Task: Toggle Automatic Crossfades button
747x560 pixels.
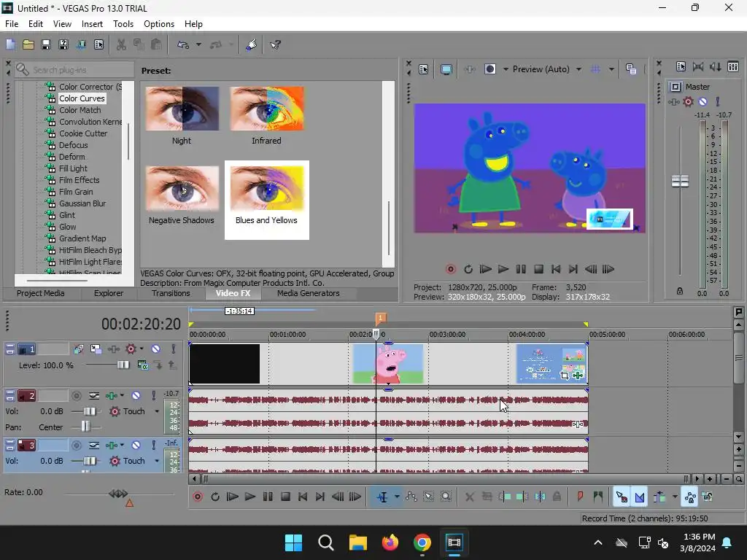Action: 640,497
